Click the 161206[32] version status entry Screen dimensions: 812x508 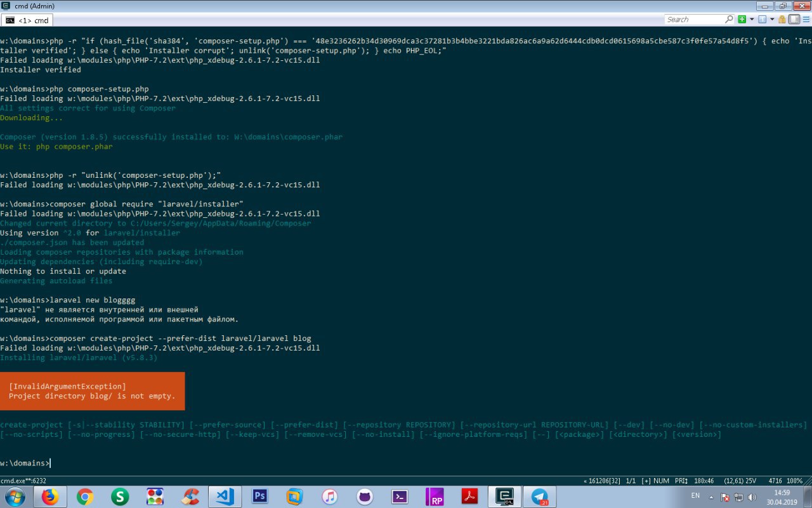point(602,481)
